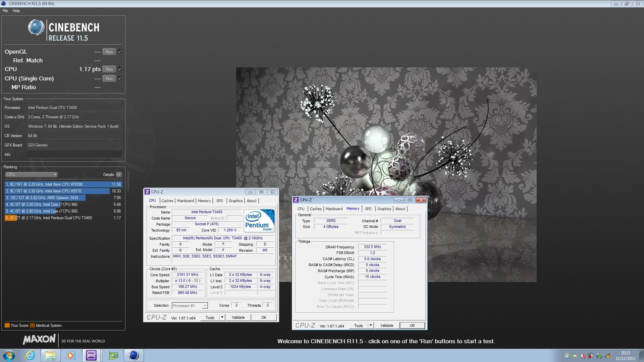Click the rendered benchmark scene image
Viewport: 644px width, 362px height.
(386, 175)
